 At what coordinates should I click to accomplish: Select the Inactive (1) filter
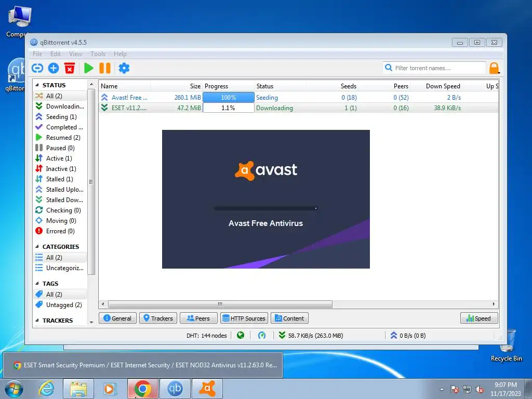pos(60,169)
